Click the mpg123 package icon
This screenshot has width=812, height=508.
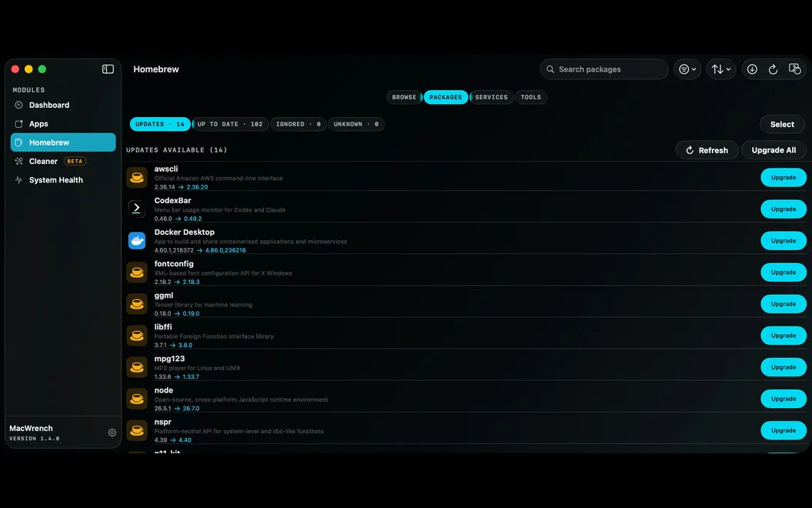[x=137, y=367]
